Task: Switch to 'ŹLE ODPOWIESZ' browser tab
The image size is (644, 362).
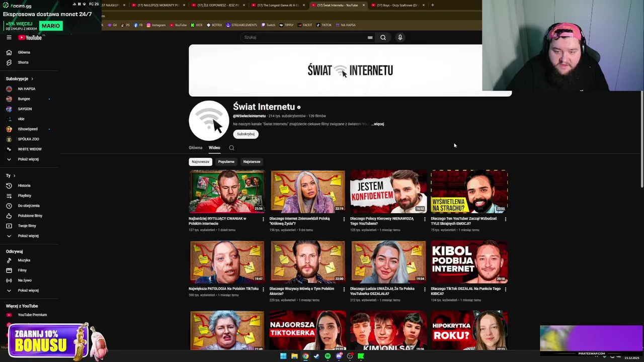Action: coord(218,5)
